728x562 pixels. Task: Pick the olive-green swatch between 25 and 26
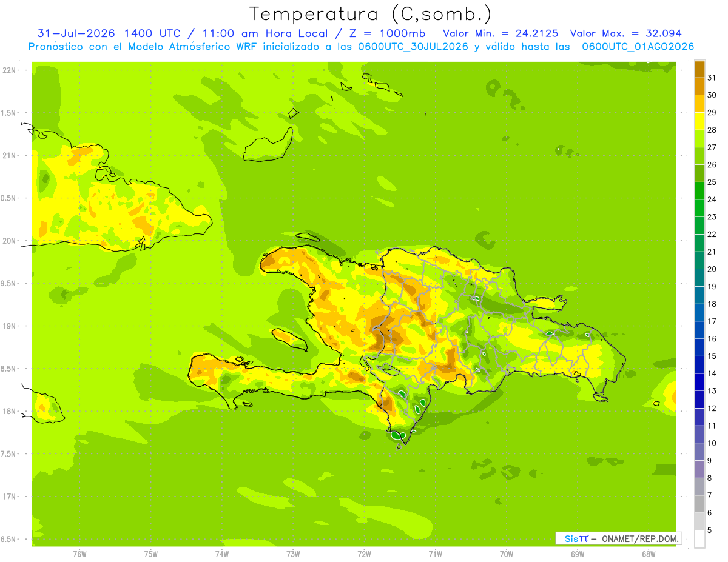click(x=699, y=173)
